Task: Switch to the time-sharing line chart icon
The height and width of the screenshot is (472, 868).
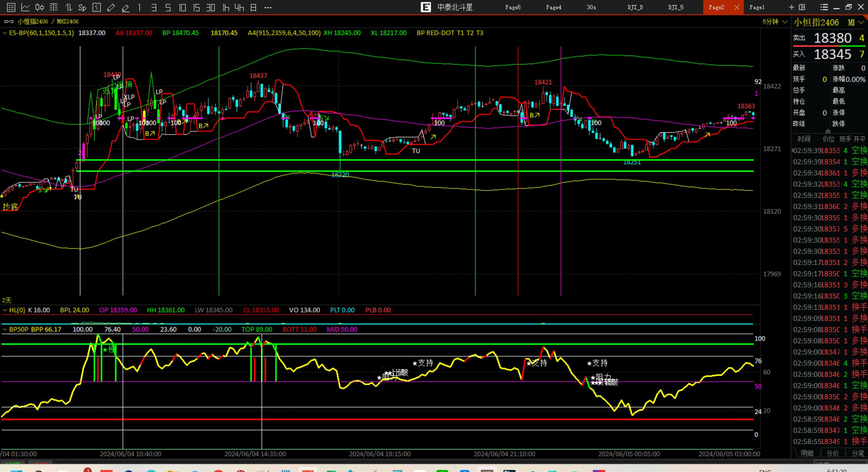Action: (25, 7)
